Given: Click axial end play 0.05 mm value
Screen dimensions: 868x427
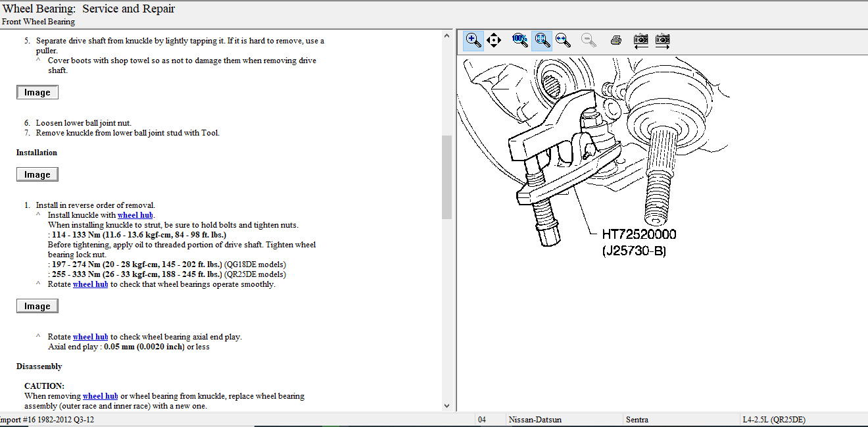Looking at the screenshot, I should 144,347.
